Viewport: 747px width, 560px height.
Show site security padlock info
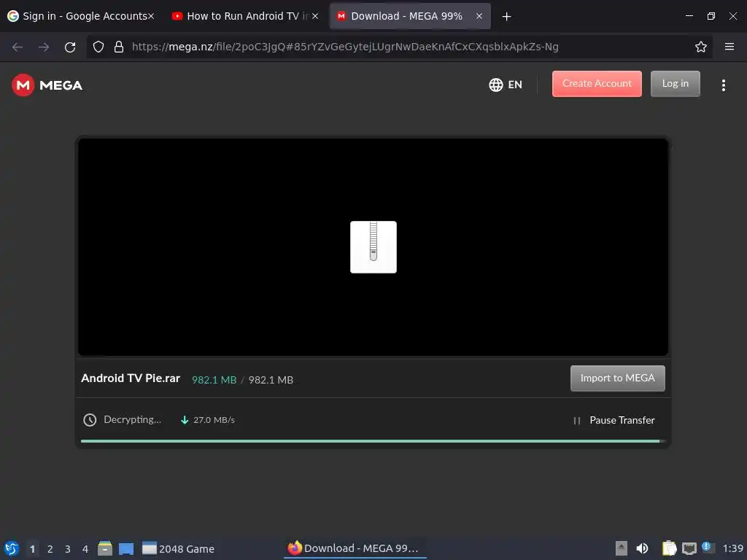(119, 47)
